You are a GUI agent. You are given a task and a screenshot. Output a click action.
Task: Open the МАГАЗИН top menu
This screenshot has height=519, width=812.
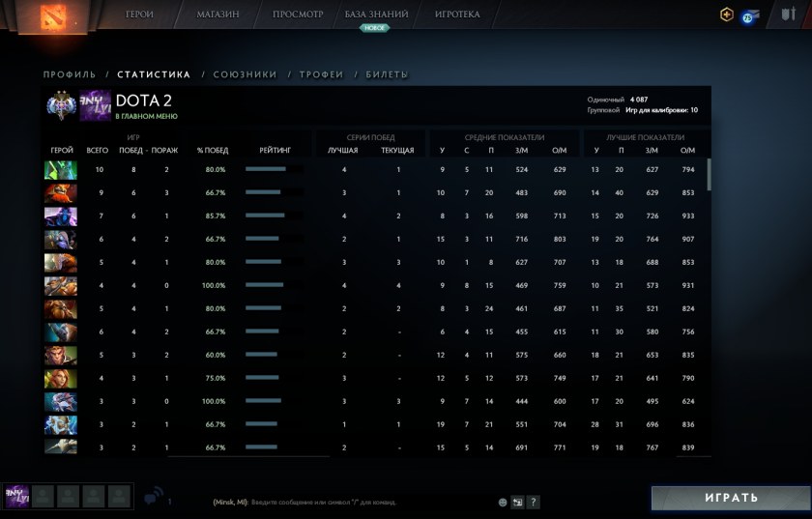pyautogui.click(x=217, y=14)
